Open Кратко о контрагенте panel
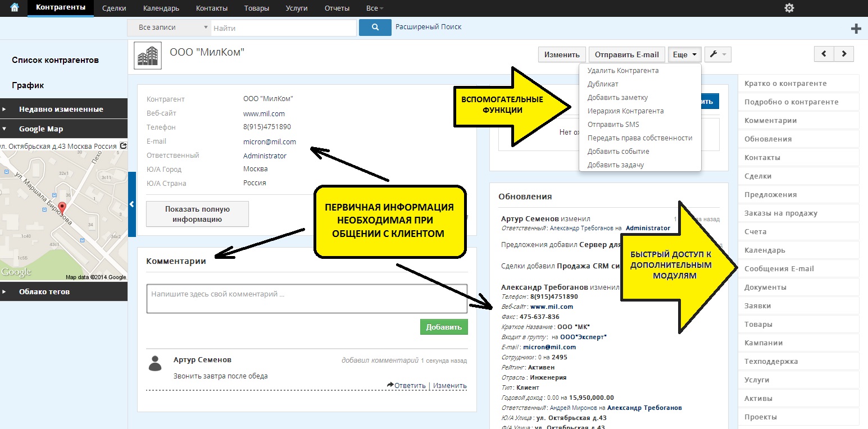Screen dimensions: 868x429 tap(798, 84)
